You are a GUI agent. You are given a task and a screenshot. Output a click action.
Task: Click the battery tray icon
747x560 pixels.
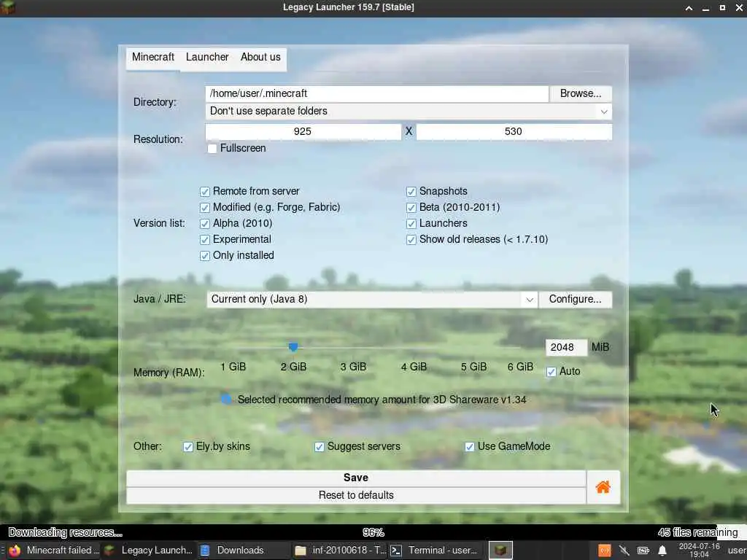click(643, 551)
